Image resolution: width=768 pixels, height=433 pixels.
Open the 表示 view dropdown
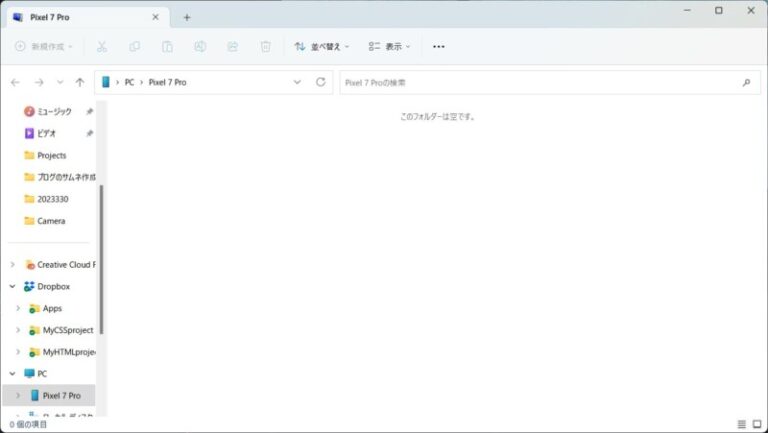389,46
